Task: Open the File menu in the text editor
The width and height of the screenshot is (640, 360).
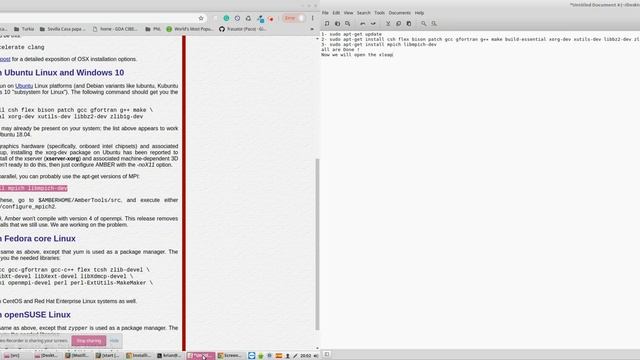Action: (325, 13)
